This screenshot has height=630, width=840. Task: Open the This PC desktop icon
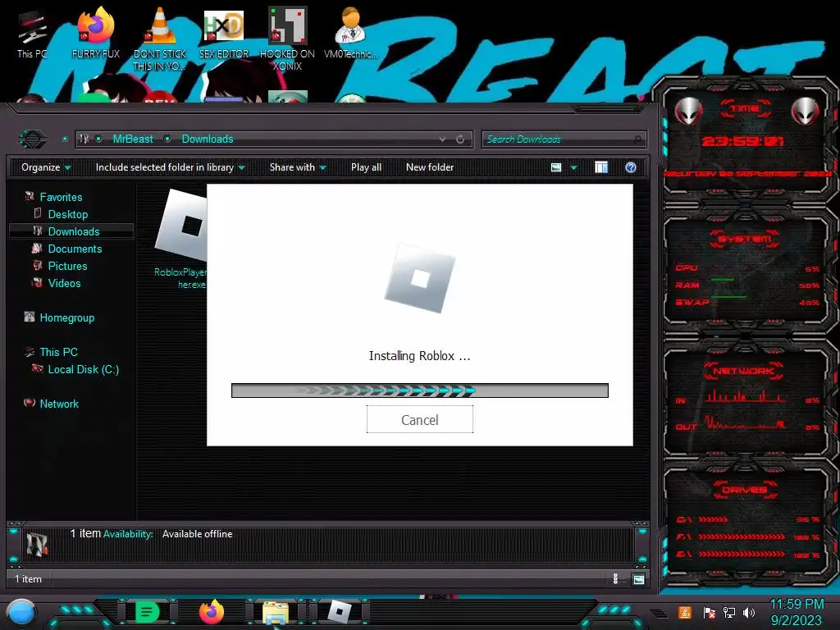pos(32,34)
